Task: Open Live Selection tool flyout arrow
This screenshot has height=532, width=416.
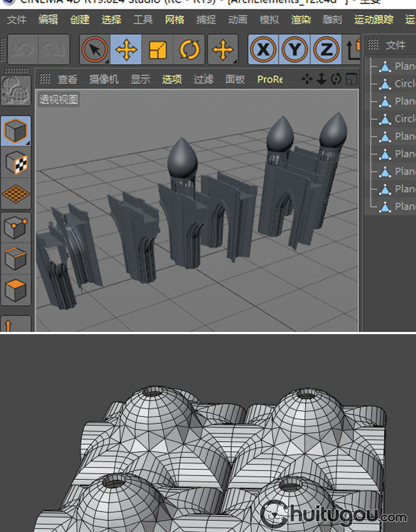Action: coord(107,62)
